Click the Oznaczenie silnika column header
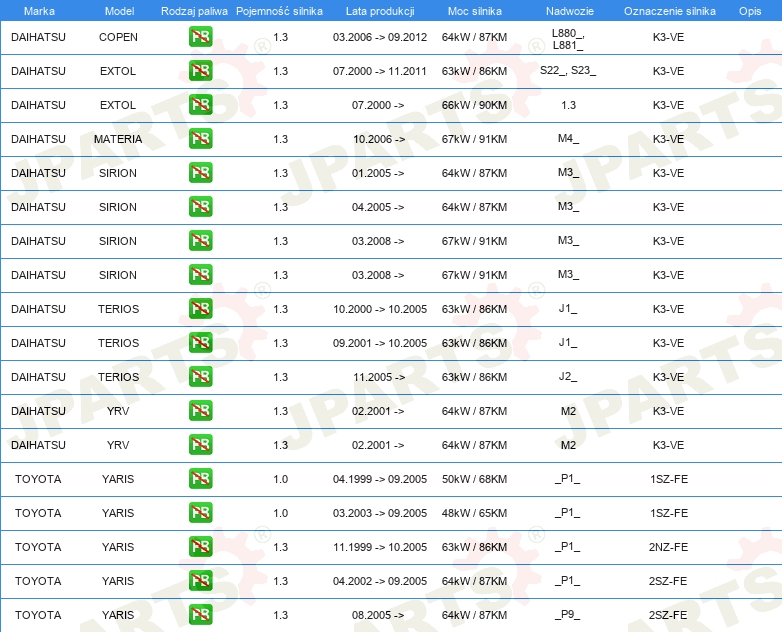This screenshot has width=782, height=632. [x=669, y=11]
